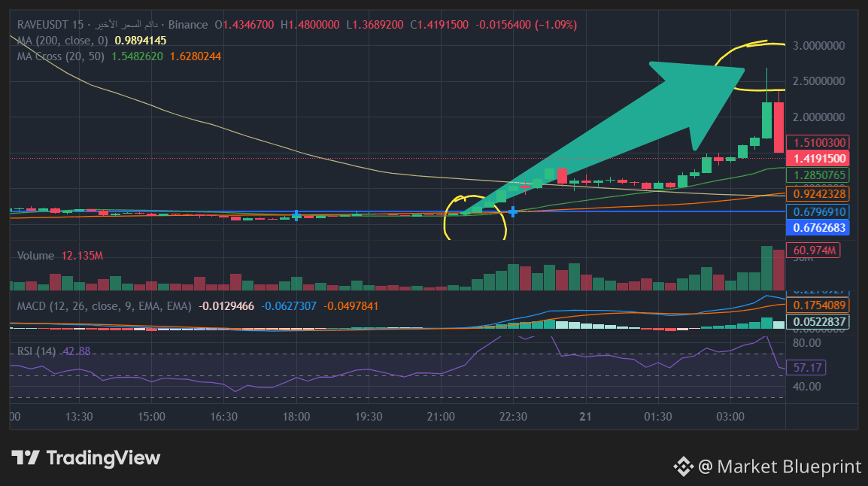Click the 3.0000000 price axis label
Screen dimensions: 868x486
[818, 46]
